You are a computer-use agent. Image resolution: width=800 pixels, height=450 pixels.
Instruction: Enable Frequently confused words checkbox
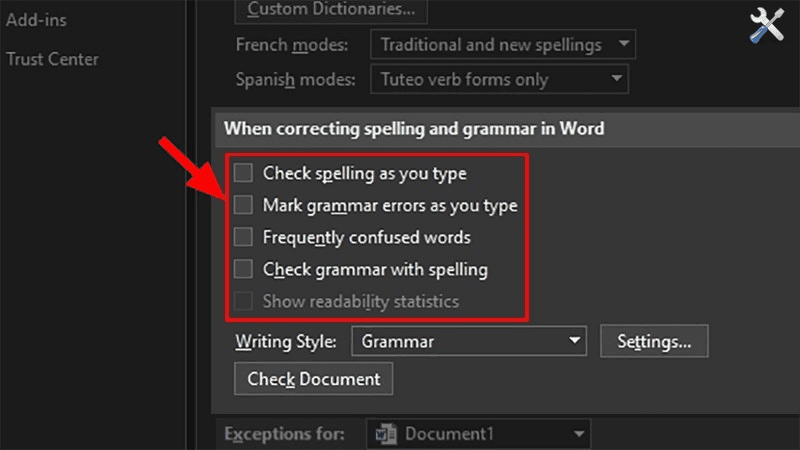coord(243,237)
